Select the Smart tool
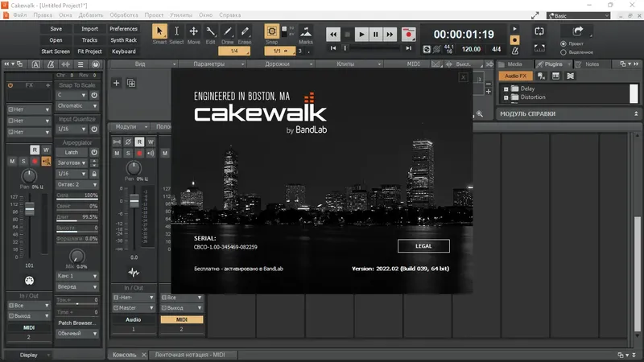The height and width of the screenshot is (362, 644). click(159, 31)
